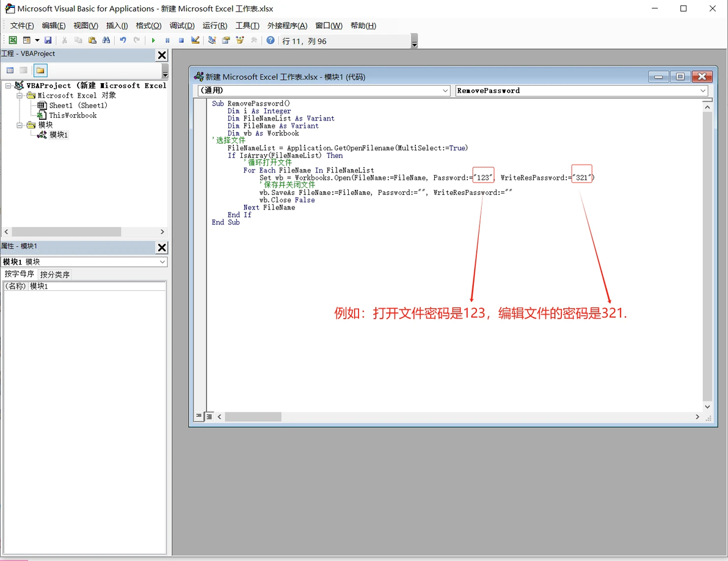Open the 格式(O) menu
Viewport: 728px width, 561px height.
click(148, 26)
